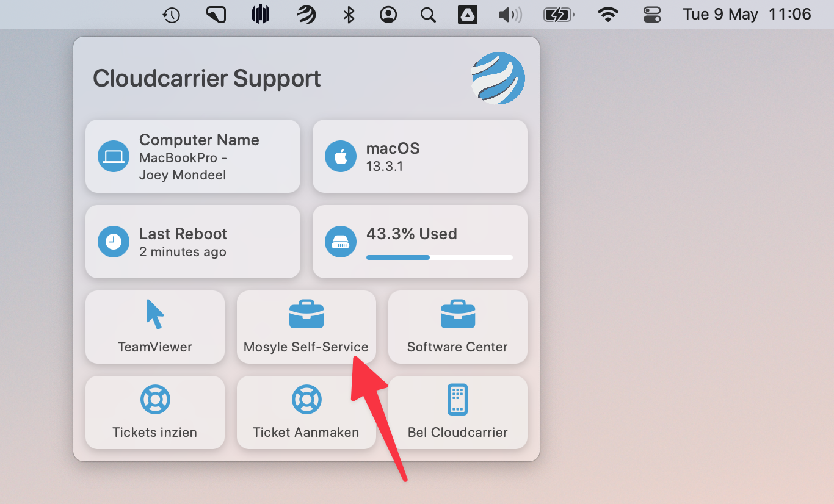
Task: Click the "MacBookPro - Joey Mondeel" text
Action: (x=183, y=166)
